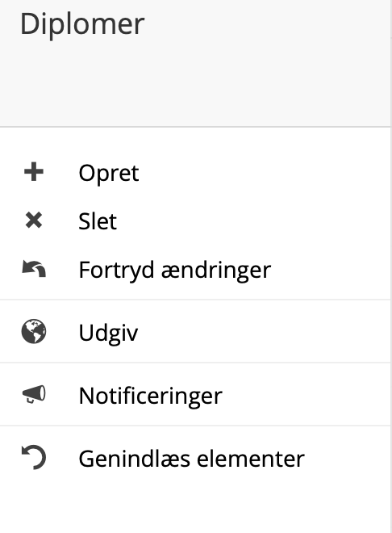
Task: Click the divider line between Udgiv and Notificeringer
Action: coord(195,363)
